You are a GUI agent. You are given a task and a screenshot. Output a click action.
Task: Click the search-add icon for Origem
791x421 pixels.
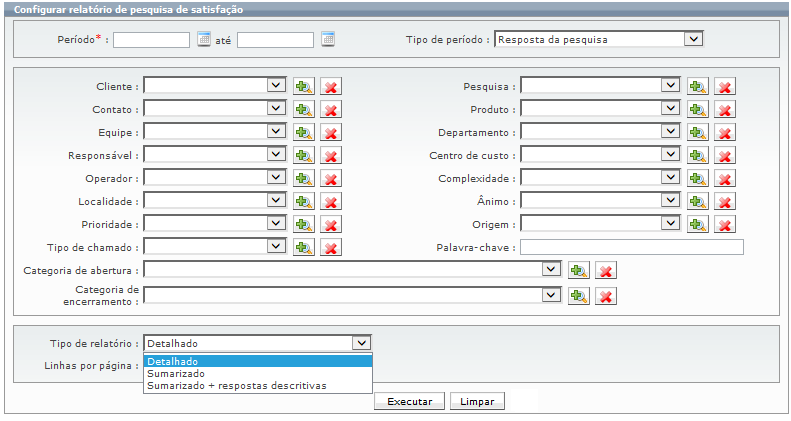tap(698, 224)
